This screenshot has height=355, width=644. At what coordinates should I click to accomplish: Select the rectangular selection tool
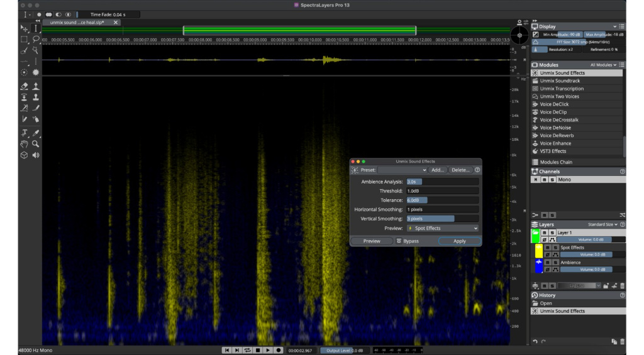pos(25,40)
